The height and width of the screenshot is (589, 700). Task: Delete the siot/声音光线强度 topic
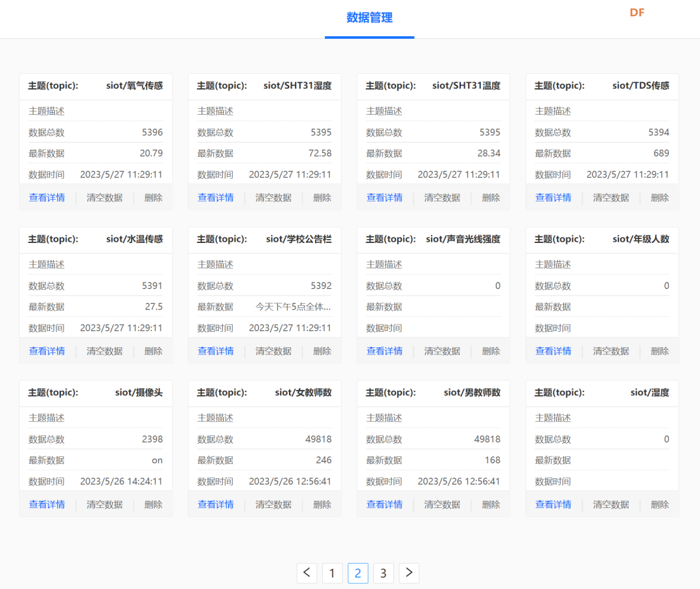point(491,351)
